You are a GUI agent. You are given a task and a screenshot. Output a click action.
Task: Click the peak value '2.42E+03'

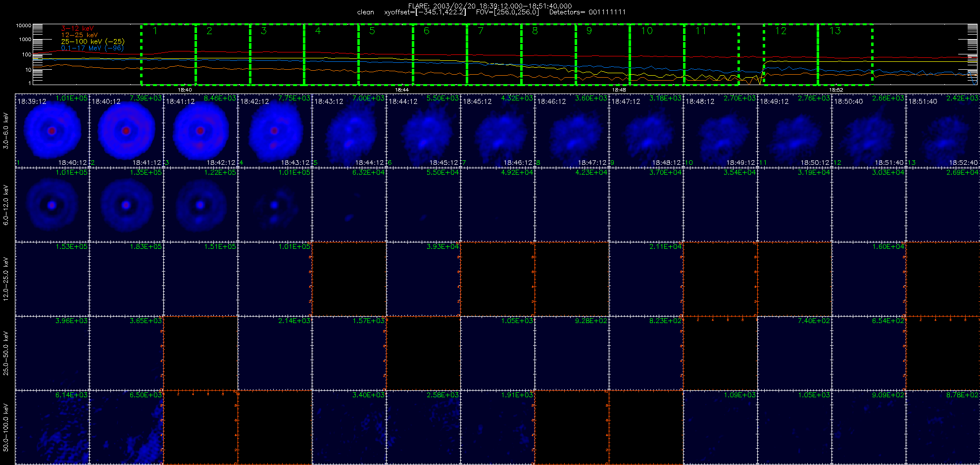tap(963, 98)
